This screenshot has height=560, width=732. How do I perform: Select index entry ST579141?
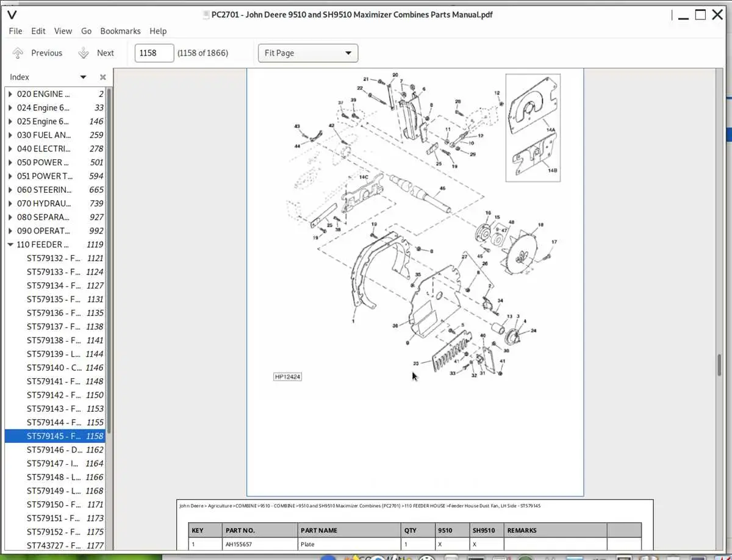pyautogui.click(x=55, y=381)
